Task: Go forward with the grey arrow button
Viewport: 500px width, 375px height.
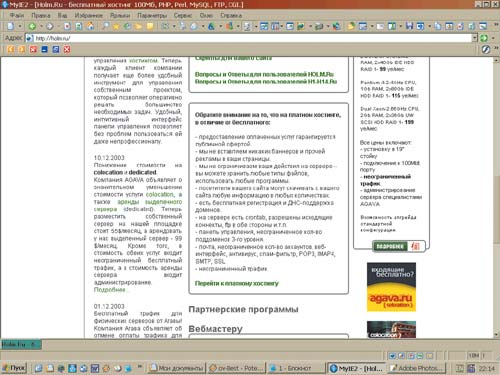Action: point(50,26)
